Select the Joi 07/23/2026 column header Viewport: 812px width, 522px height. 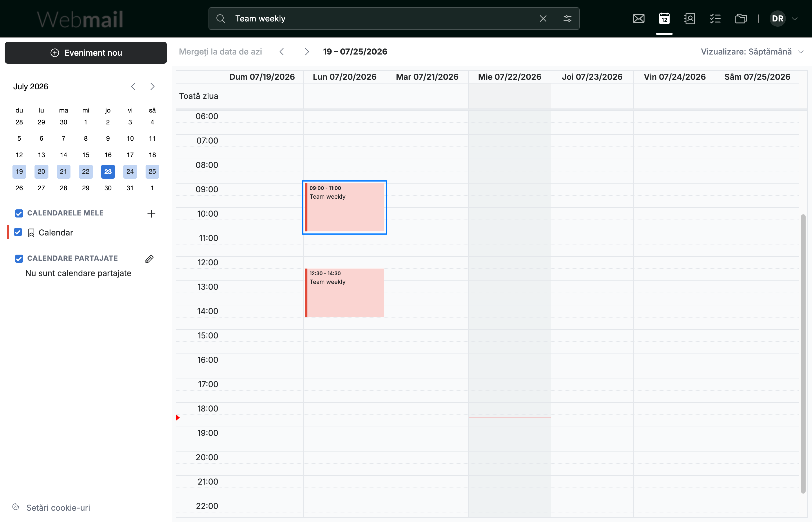[x=592, y=77]
